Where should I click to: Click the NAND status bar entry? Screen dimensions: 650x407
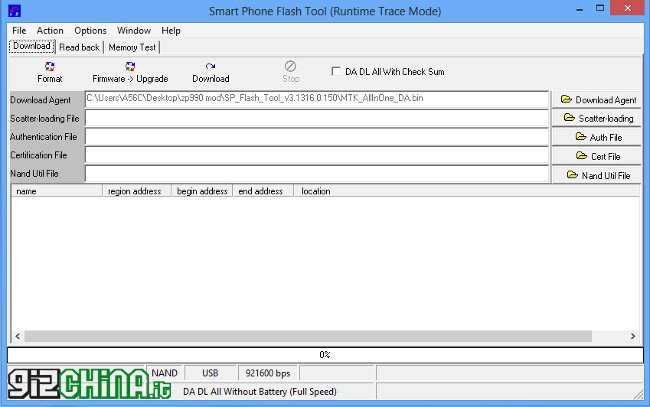click(165, 373)
